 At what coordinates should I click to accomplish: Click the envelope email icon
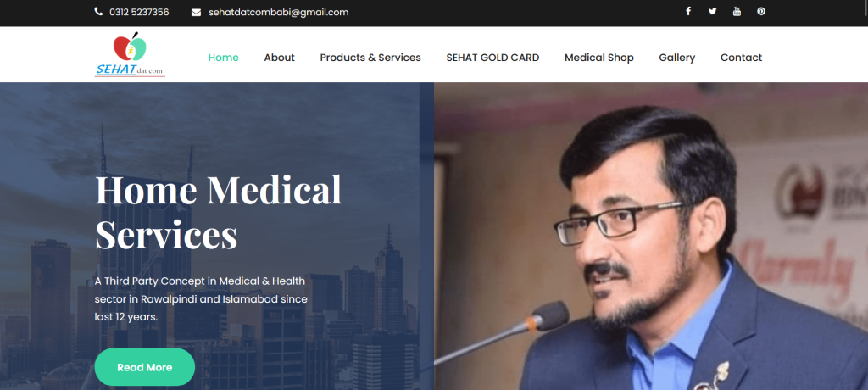pos(196,12)
